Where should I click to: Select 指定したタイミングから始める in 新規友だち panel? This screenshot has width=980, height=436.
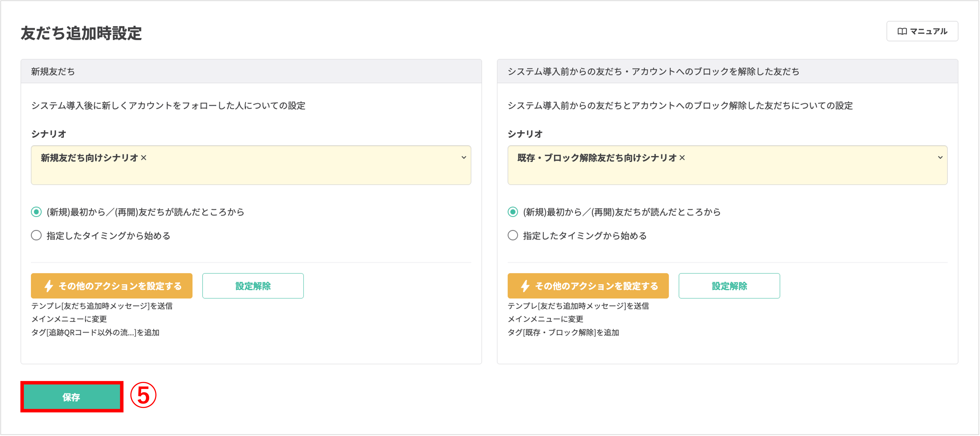(36, 235)
